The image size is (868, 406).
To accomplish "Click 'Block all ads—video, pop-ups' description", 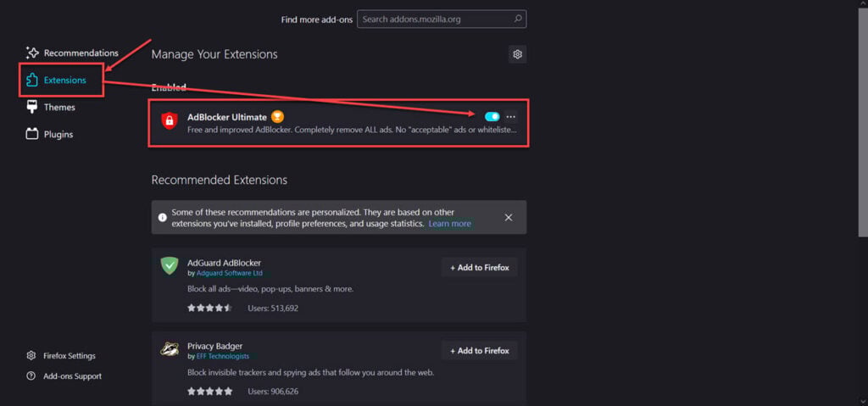I will (x=270, y=288).
